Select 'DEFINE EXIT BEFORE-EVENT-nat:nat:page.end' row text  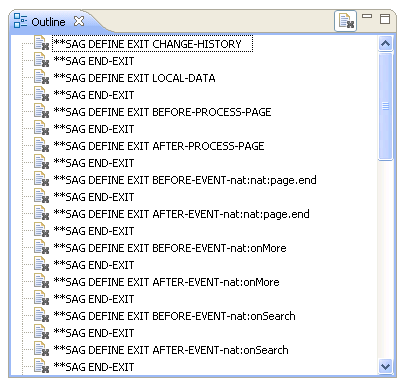point(185,180)
